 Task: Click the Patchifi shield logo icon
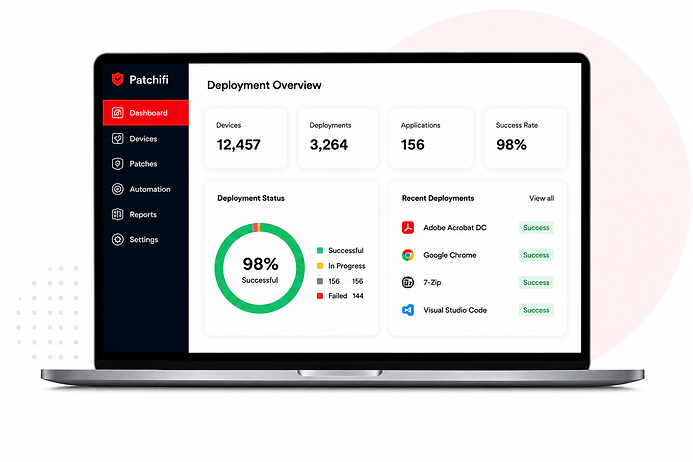(118, 80)
